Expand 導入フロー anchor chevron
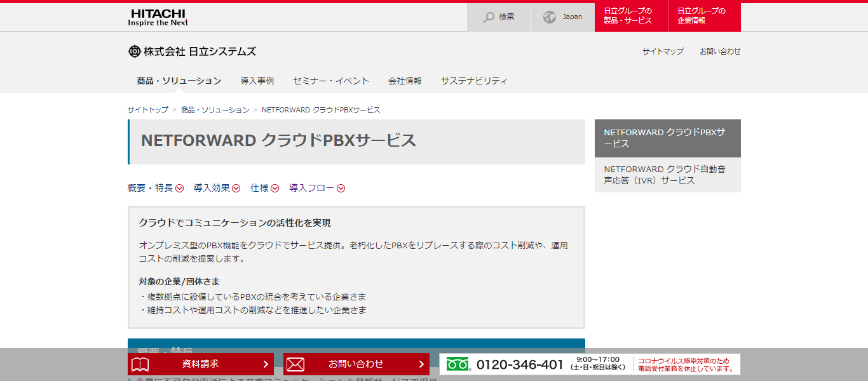Screen dimensions: 868x381 tap(341, 188)
